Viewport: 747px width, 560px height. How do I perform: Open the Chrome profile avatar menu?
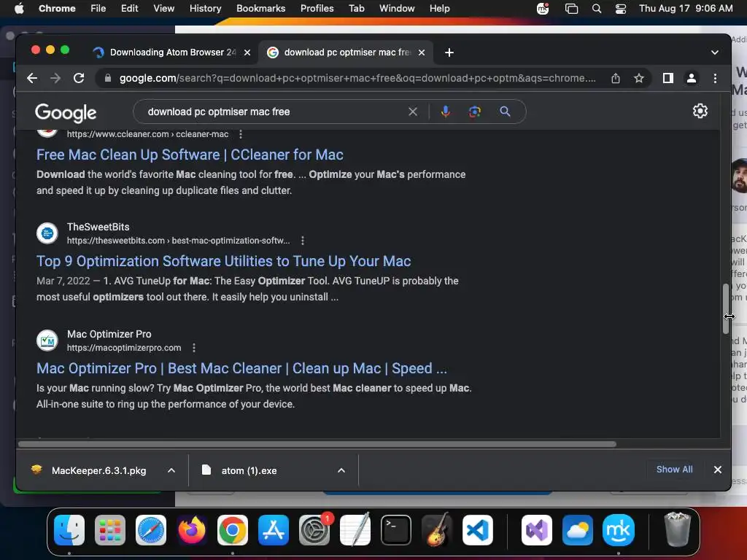692,78
